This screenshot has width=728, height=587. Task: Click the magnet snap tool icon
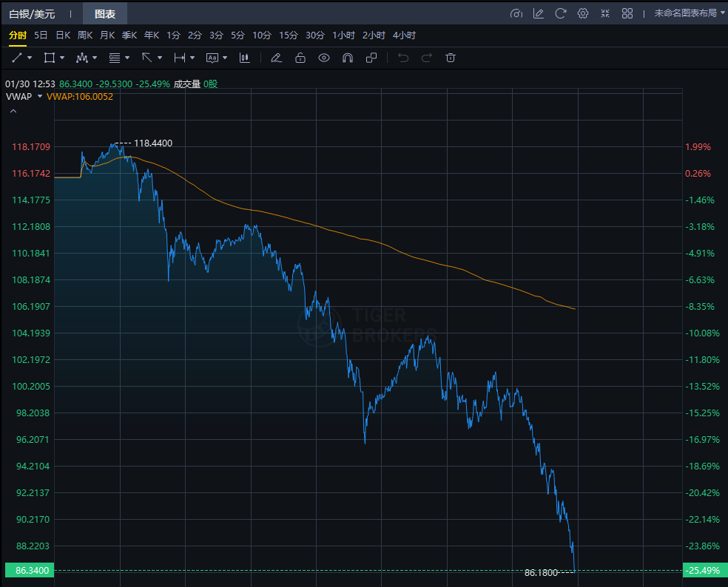coord(347,58)
